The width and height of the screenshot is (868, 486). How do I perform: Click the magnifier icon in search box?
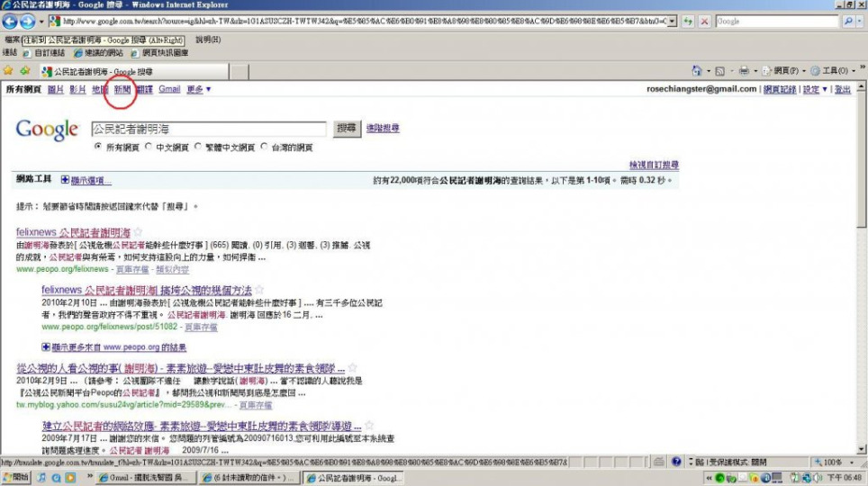(x=848, y=22)
